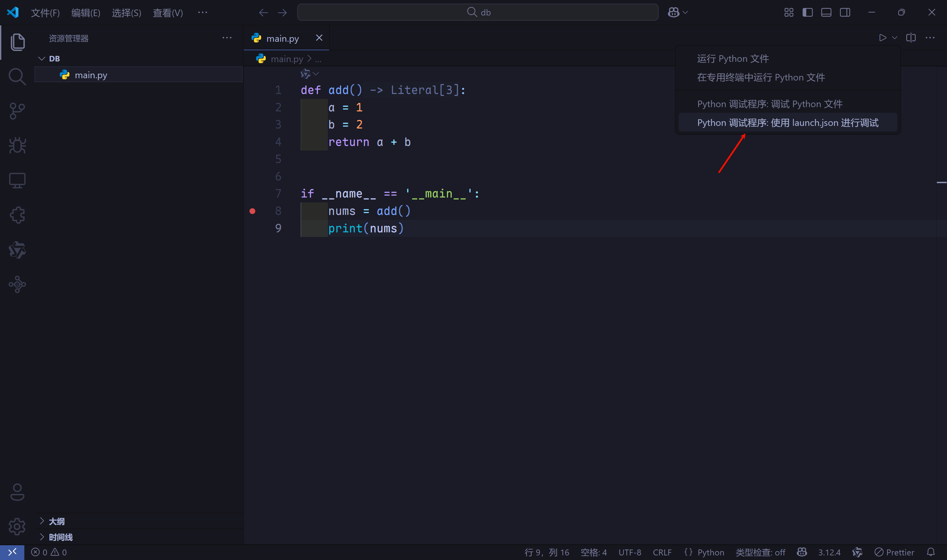The width and height of the screenshot is (947, 560).
Task: Click the Run Python File play button
Action: coord(882,38)
